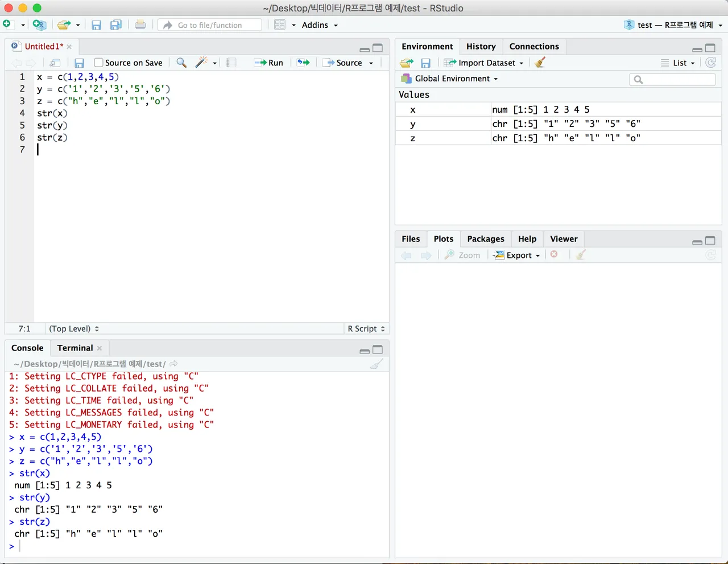Click the Refresh Environment icon

tap(711, 63)
